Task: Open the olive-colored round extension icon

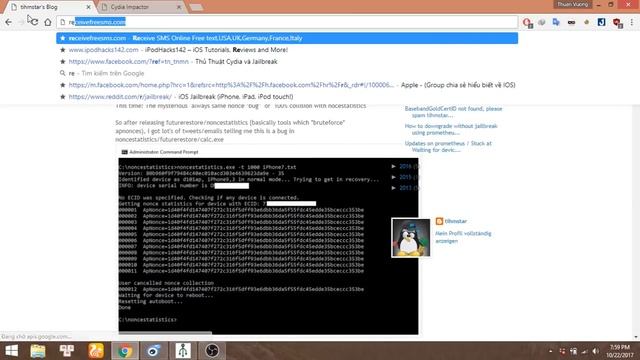Action: tap(587, 22)
